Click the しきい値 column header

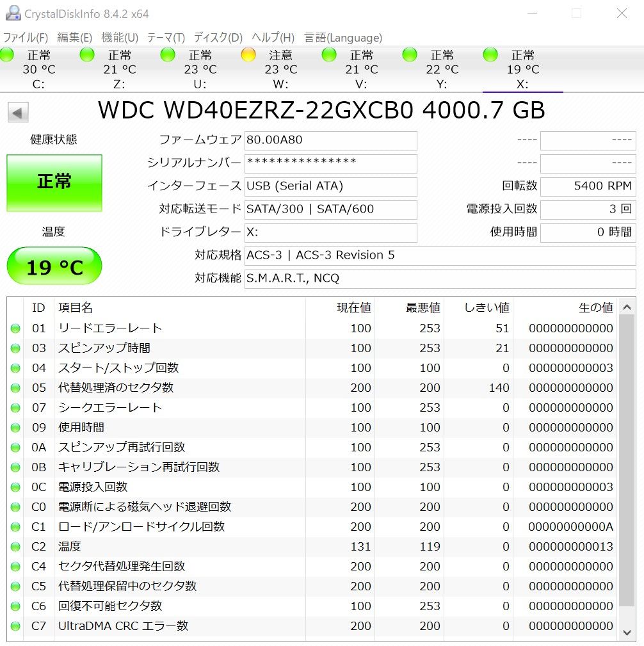click(x=479, y=308)
